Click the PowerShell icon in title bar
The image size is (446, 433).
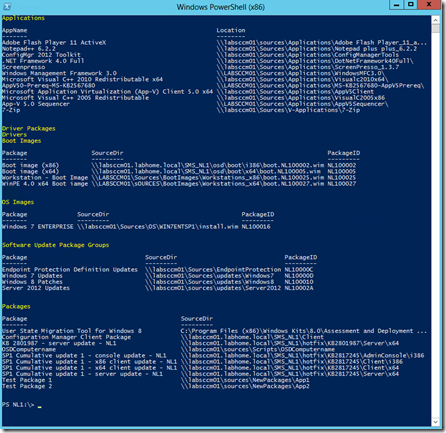(7, 6)
